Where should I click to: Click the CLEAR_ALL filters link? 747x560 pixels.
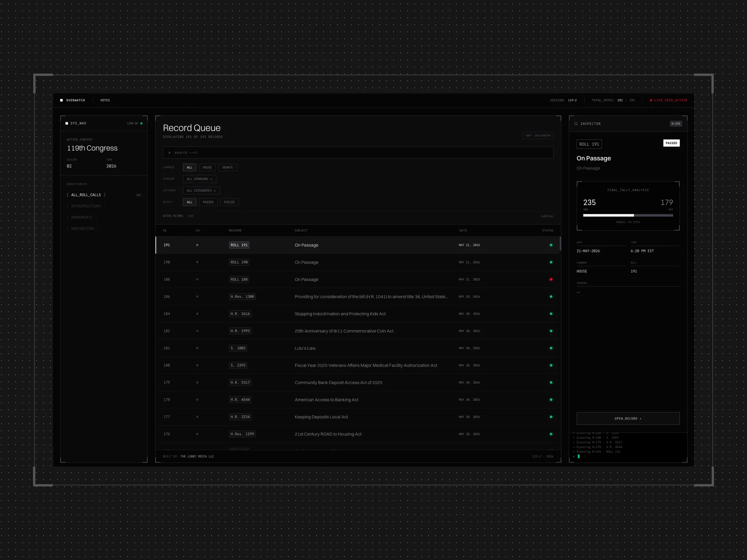547,216
